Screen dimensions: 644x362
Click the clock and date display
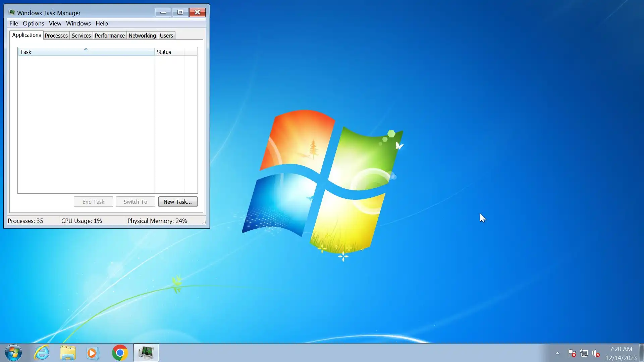(621, 353)
